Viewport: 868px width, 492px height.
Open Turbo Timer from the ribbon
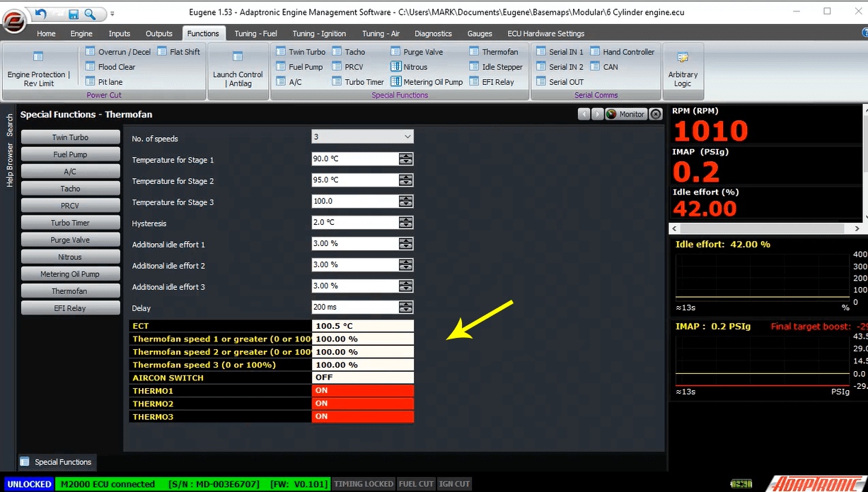pos(358,82)
